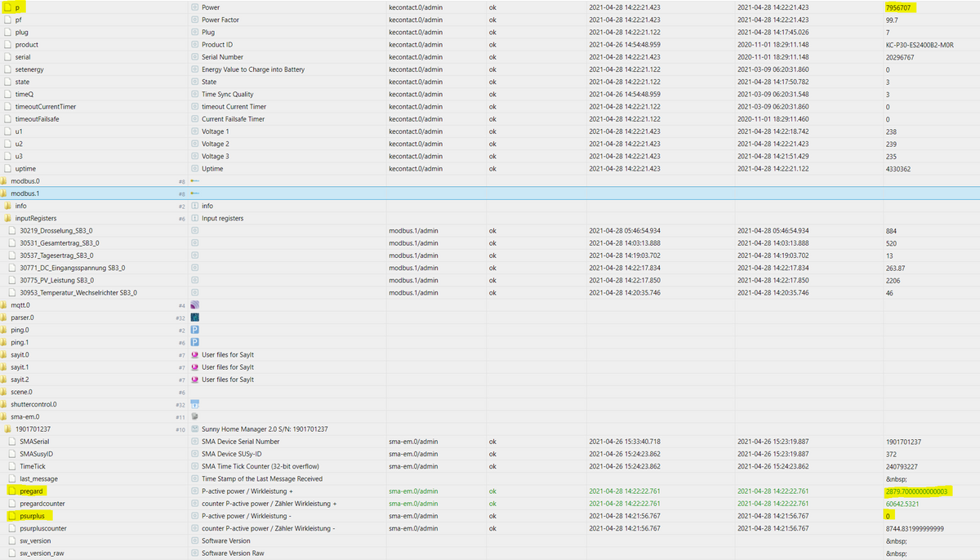The width and height of the screenshot is (980, 560).
Task: Click the pregard value 2879.7000000000003
Action: click(x=916, y=491)
